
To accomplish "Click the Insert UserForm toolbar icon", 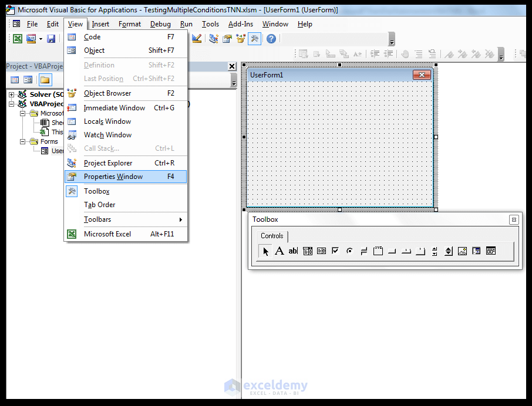I will tap(31, 39).
